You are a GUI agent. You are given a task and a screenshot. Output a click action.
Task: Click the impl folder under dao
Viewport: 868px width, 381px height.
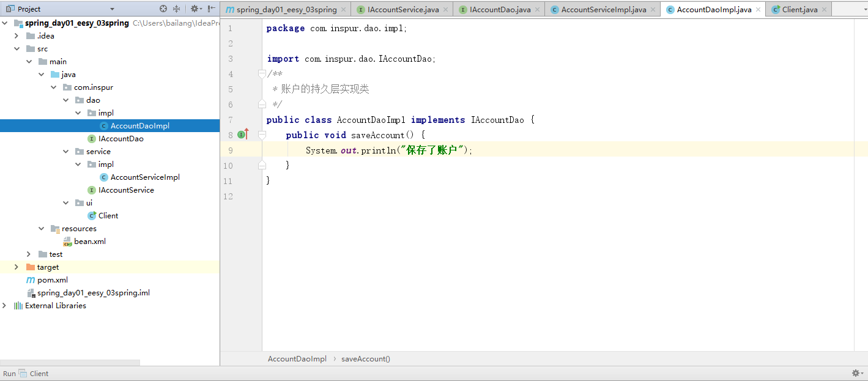click(x=106, y=113)
